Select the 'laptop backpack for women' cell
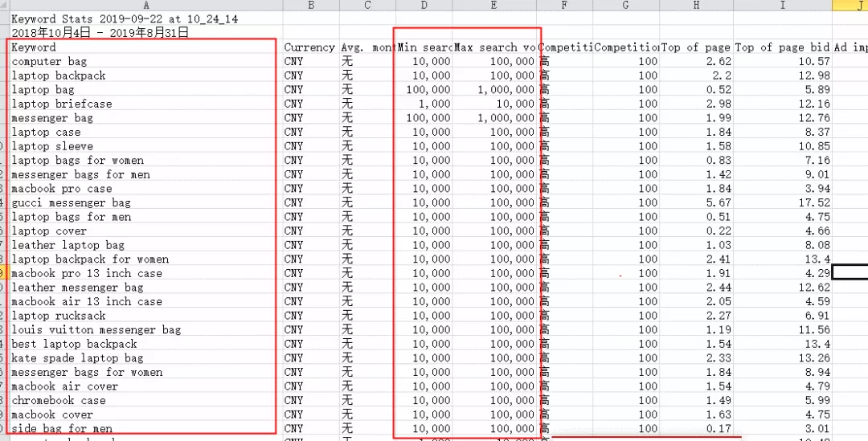Viewport: 868px width, 441px height. coord(146,259)
